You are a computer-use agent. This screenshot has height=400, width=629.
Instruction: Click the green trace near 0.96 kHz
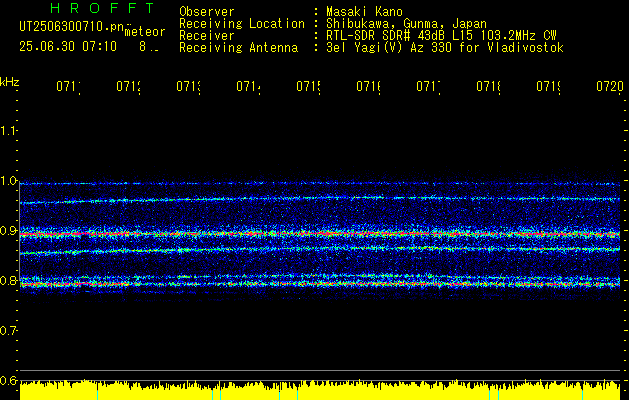(x=320, y=199)
